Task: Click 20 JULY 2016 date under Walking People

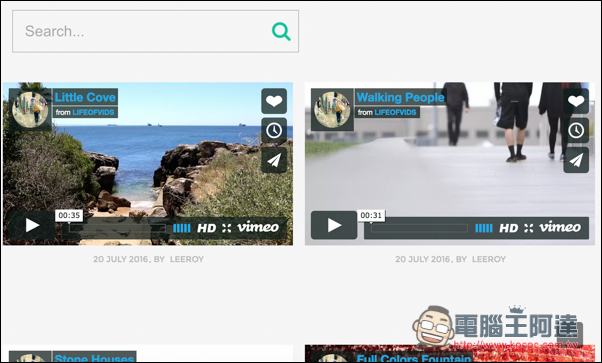Action: pos(423,259)
